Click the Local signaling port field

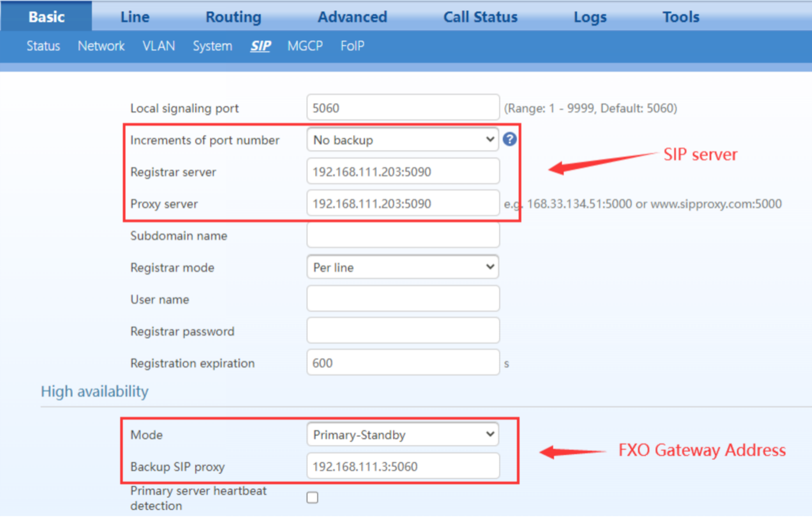click(402, 108)
